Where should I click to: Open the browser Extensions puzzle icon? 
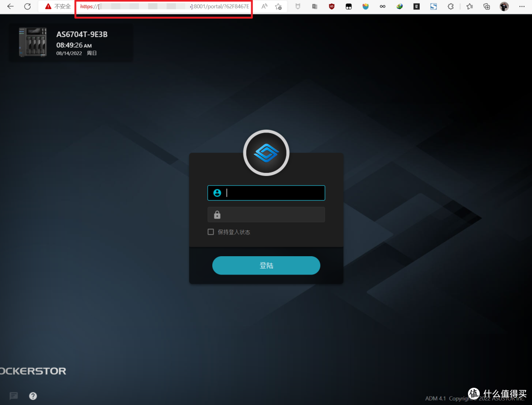coord(450,6)
